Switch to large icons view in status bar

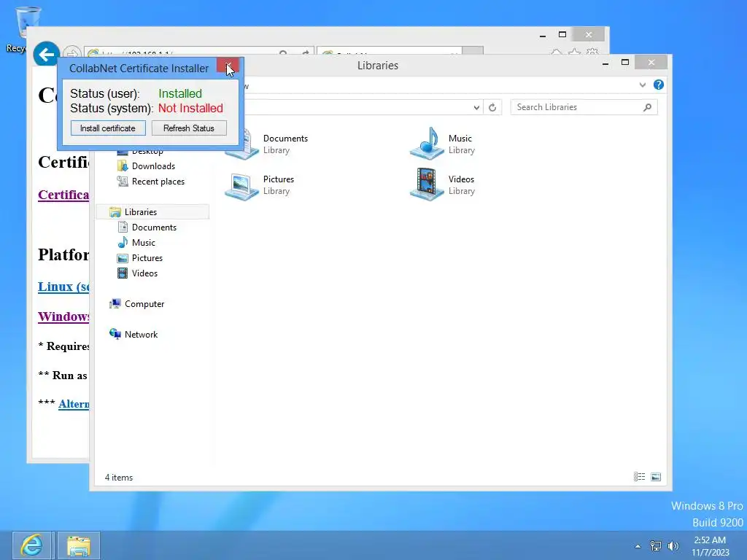(656, 477)
